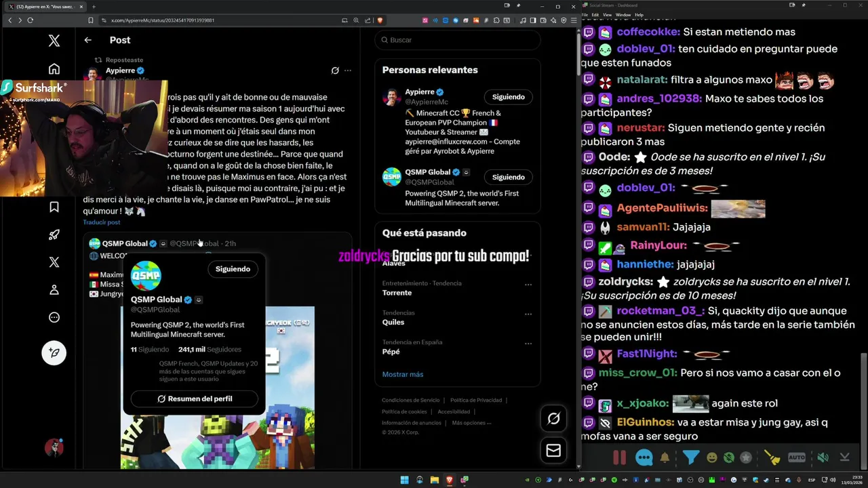The width and height of the screenshot is (868, 488).
Task: Toggle the muted speaker icon
Action: [823, 457]
